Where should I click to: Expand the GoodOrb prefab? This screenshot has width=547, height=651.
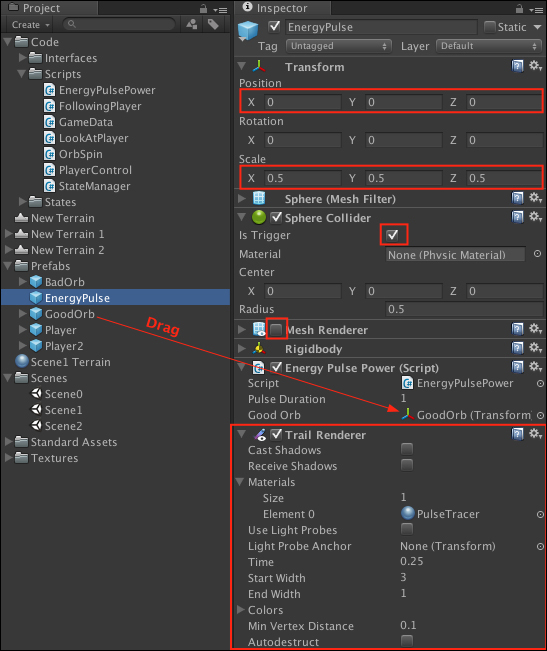(x=23, y=314)
